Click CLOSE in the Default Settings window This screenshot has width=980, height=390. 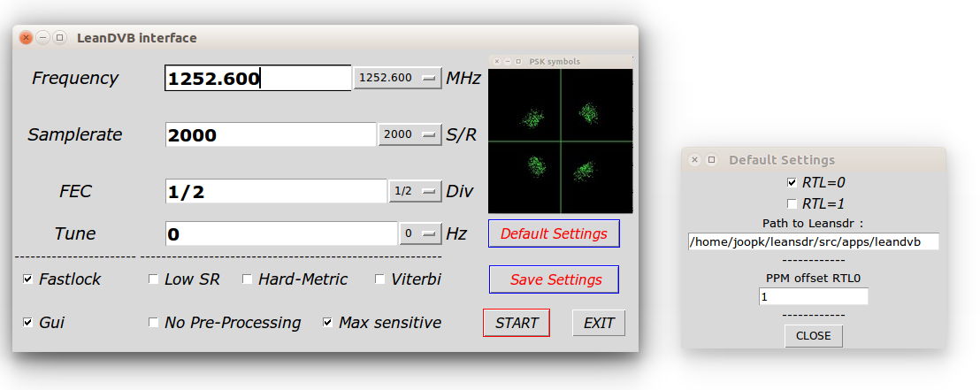(x=814, y=336)
